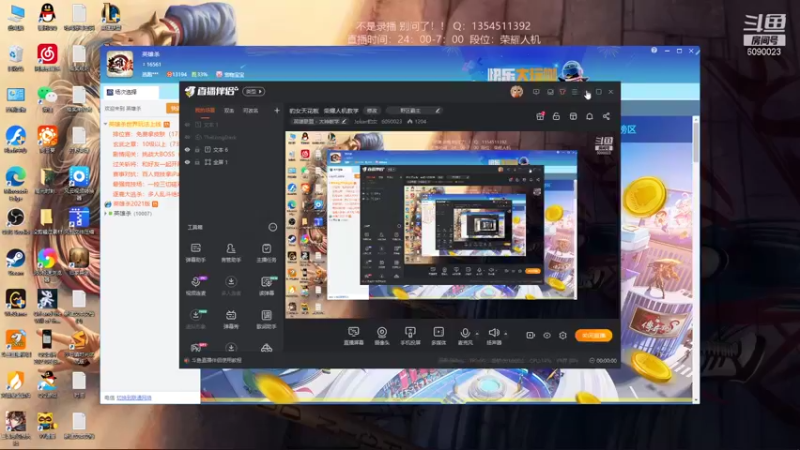Image resolution: width=800 pixels, height=450 pixels.
Task: Open the NetEase Cloud Music desktop icon
Action: click(47, 57)
